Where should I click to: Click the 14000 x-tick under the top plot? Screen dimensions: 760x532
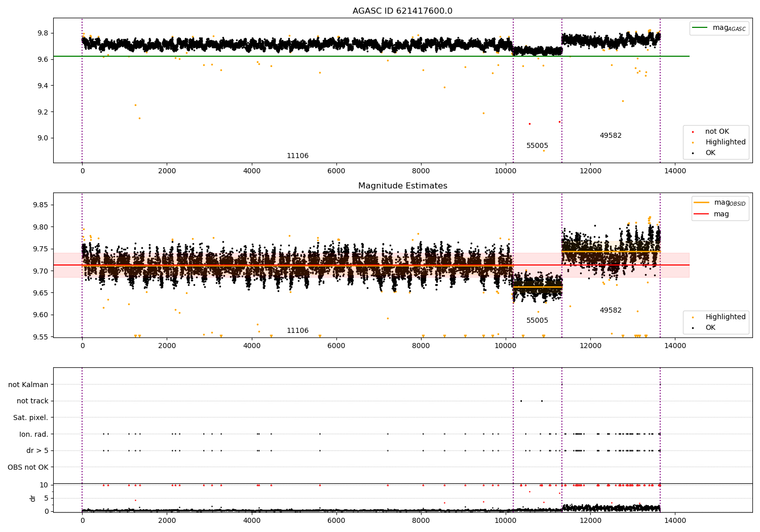pos(675,171)
